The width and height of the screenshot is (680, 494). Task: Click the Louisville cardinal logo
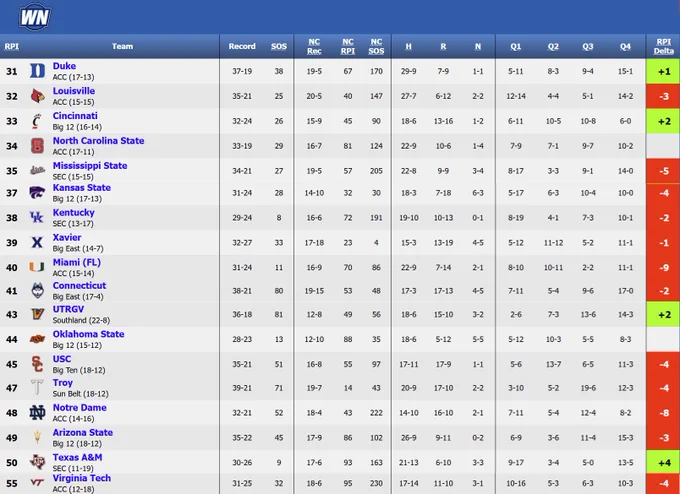coord(37,96)
